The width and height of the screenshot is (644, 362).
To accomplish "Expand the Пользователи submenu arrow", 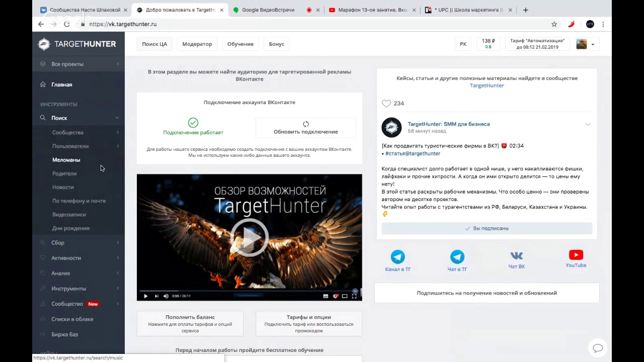I will [118, 146].
